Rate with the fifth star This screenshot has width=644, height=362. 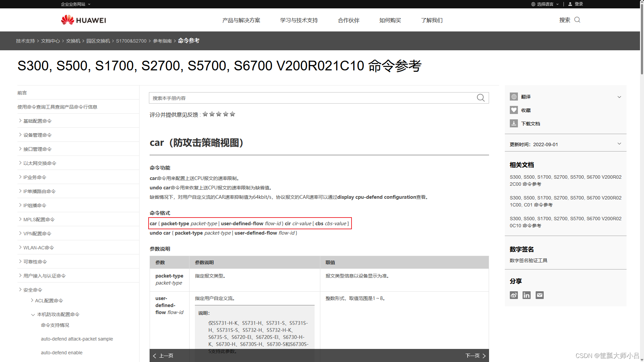point(232,114)
